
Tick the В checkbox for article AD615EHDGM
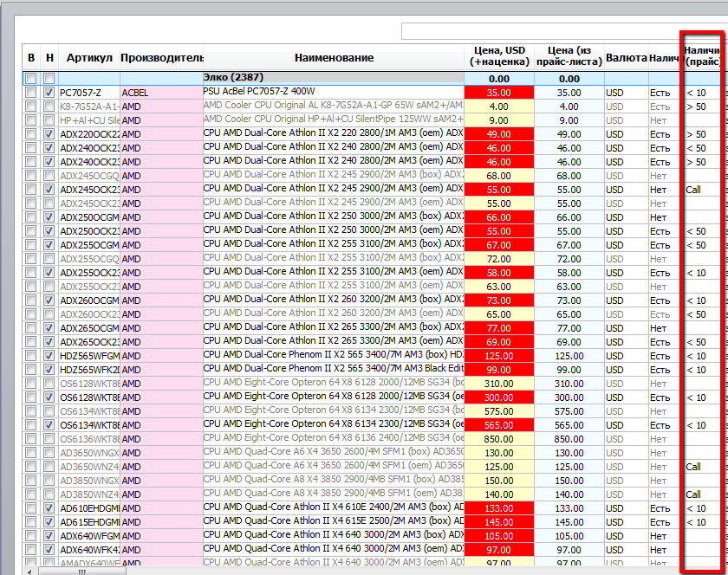point(30,521)
